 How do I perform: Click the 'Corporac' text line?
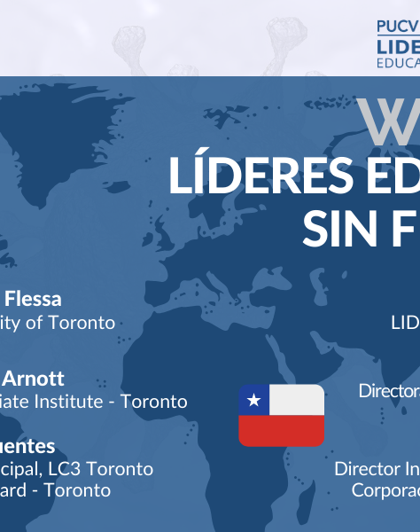click(x=385, y=490)
